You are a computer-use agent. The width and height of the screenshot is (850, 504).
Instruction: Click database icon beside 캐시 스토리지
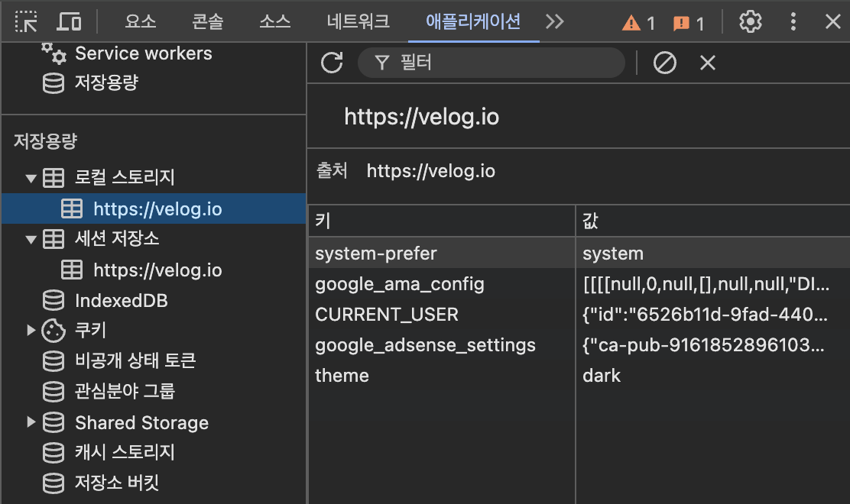point(54,453)
